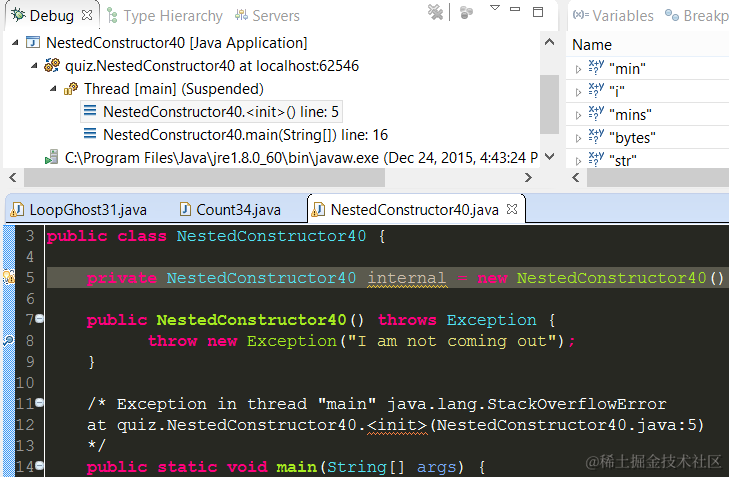The width and height of the screenshot is (729, 477).
Task: Collapse the NestedConstructor40 Java Application node
Action: [x=15, y=43]
